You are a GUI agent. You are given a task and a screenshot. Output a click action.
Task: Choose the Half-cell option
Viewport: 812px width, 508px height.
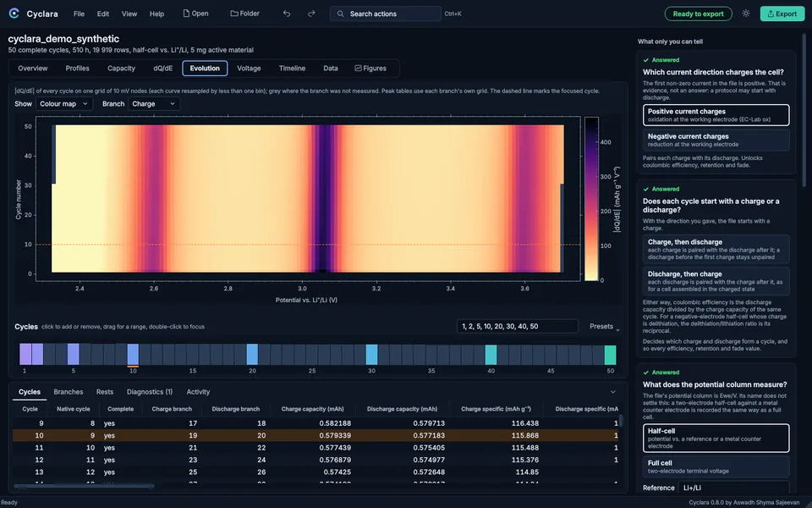pos(716,438)
